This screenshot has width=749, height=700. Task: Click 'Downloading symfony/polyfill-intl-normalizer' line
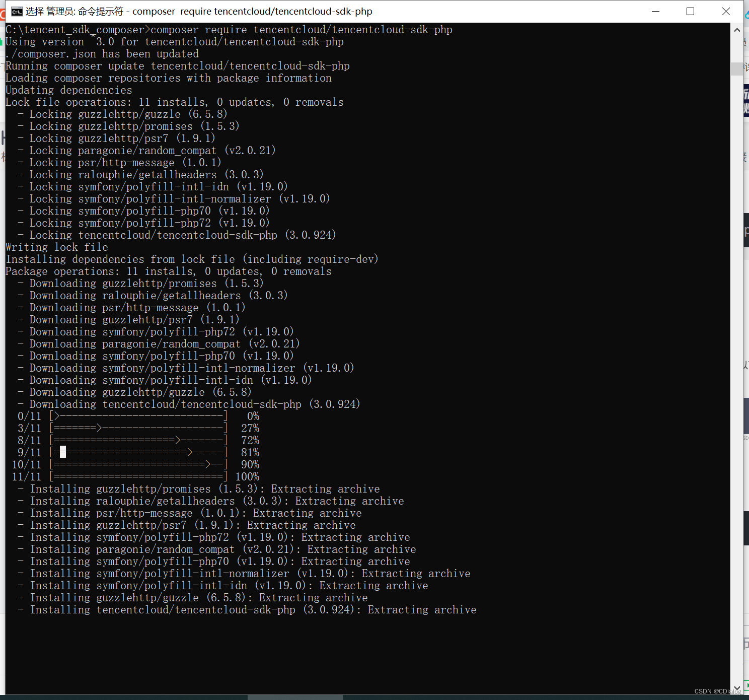point(186,368)
